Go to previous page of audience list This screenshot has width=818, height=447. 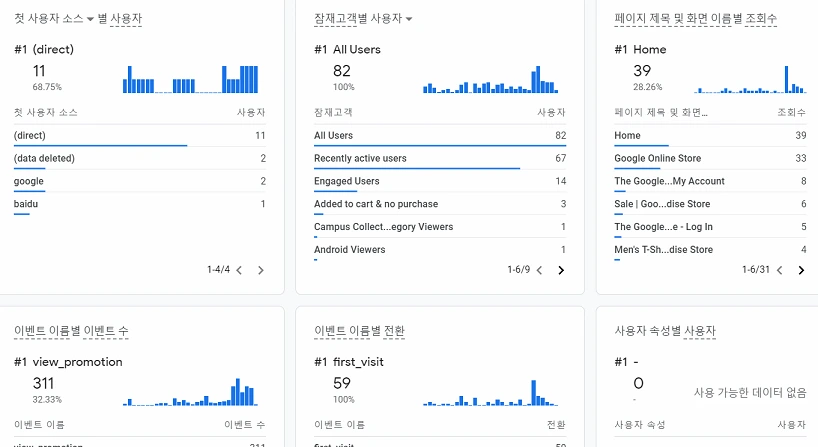pyautogui.click(x=539, y=270)
